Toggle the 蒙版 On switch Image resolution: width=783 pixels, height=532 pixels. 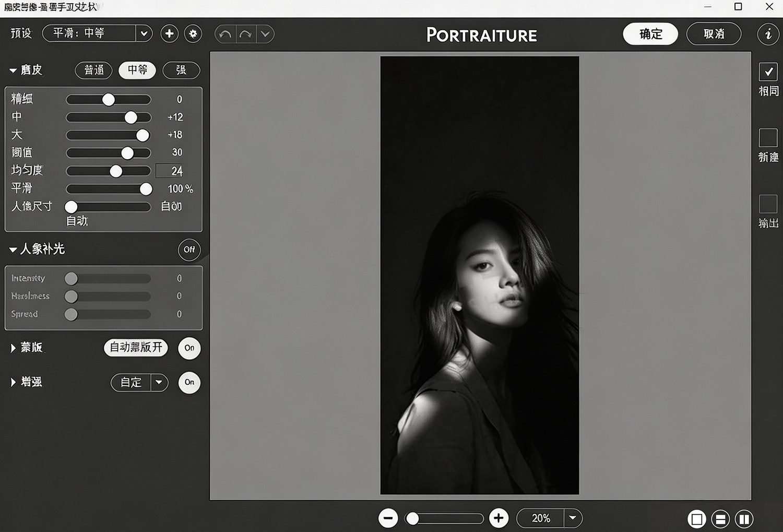[x=189, y=348]
